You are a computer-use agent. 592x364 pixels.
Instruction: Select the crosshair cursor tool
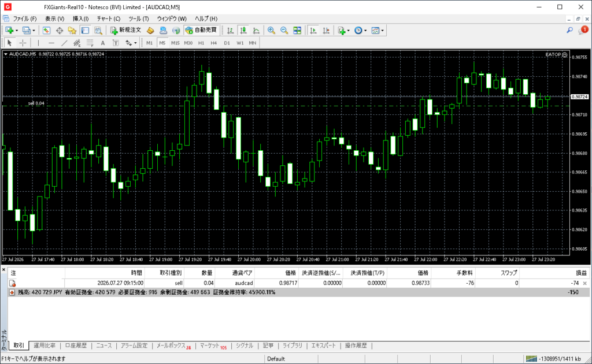23,43
